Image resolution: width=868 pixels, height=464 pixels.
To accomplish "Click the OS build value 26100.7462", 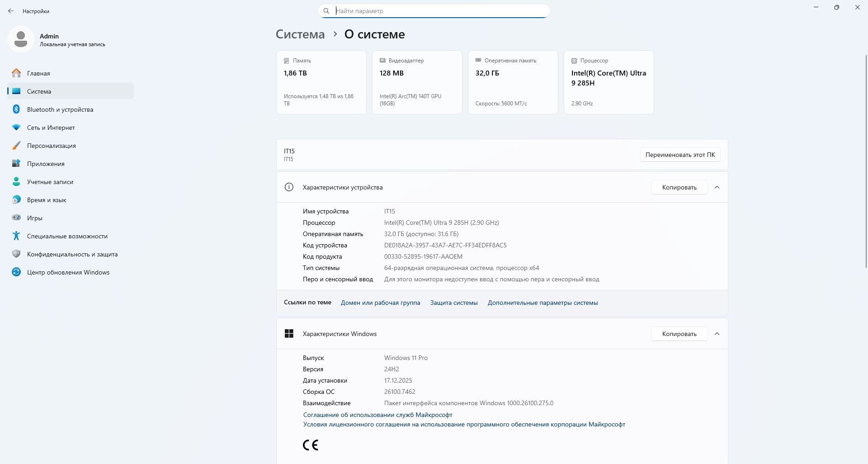I will (400, 392).
